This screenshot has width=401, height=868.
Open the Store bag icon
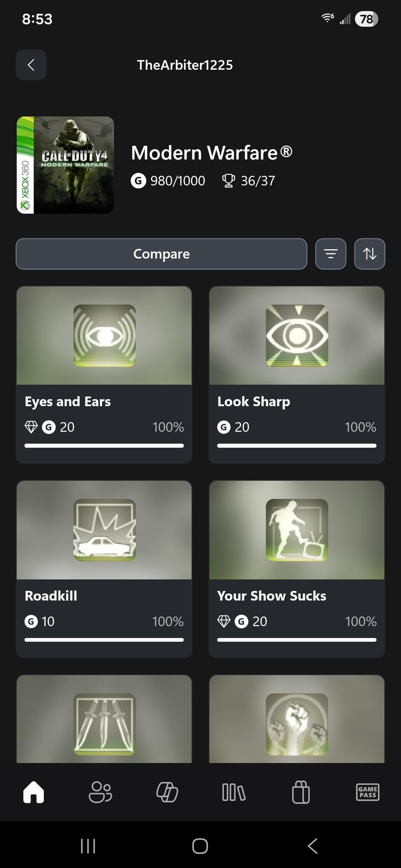click(x=301, y=792)
